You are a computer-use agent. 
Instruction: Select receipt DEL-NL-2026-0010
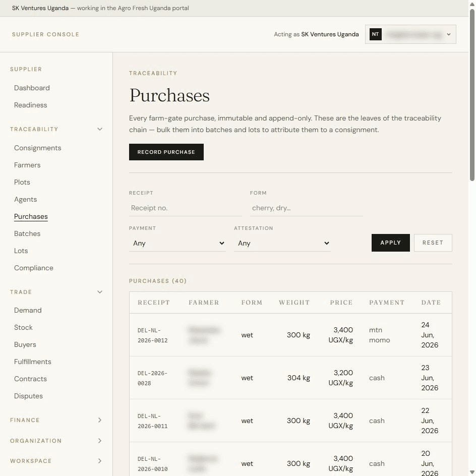pyautogui.click(x=153, y=464)
